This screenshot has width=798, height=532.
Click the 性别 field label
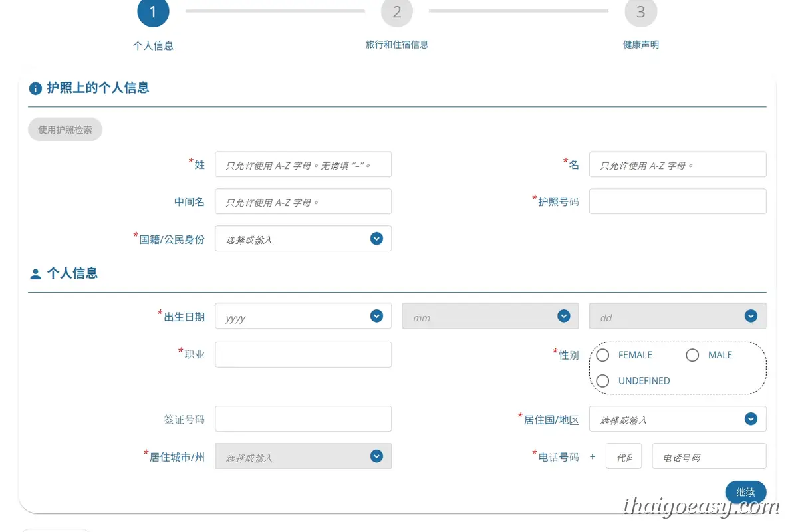click(569, 355)
